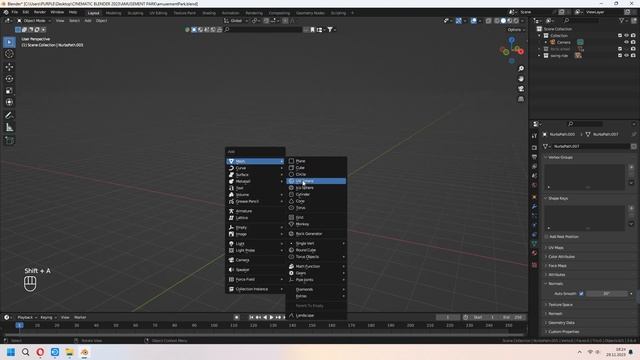Viewport: 640px width, 360px height.
Task: Choose Cylinder from Mesh submenu
Action: 316,194
